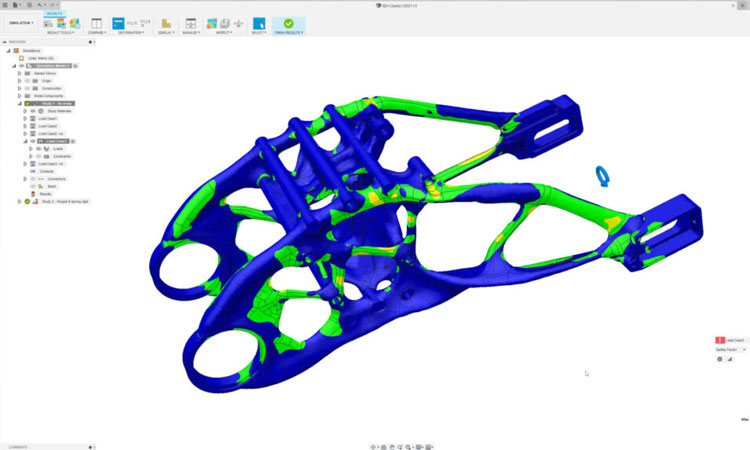
Task: Collapse the Simulation Model 1 node
Action: click(14, 66)
